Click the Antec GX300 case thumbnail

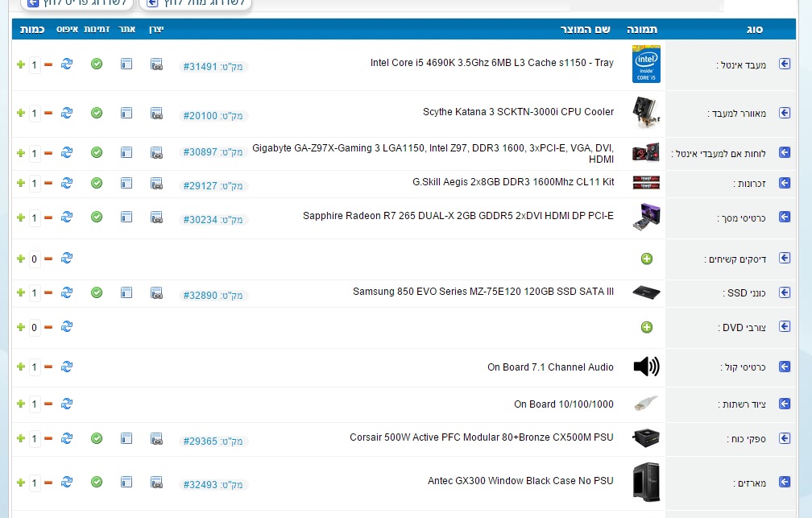[x=646, y=482]
